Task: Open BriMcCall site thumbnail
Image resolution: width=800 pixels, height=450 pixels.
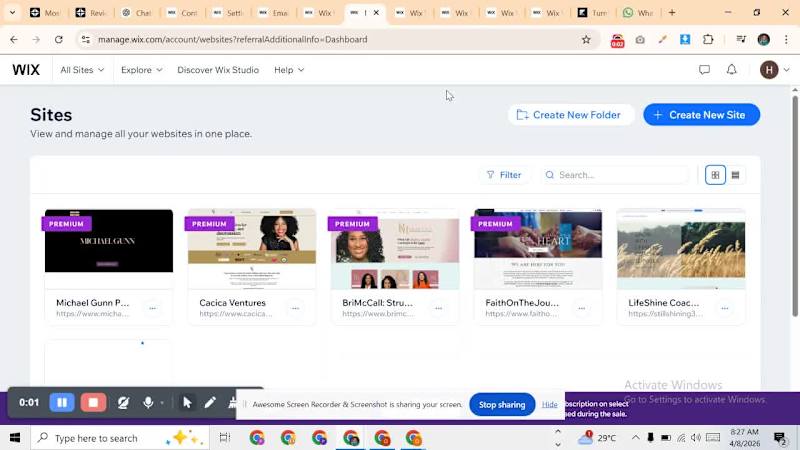Action: click(395, 248)
